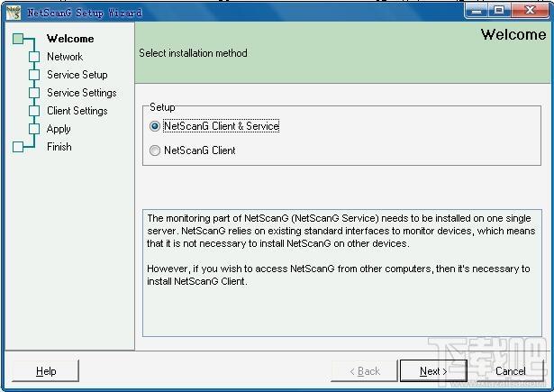Click the disabled Back button
This screenshot has height=392, width=554.
365,370
